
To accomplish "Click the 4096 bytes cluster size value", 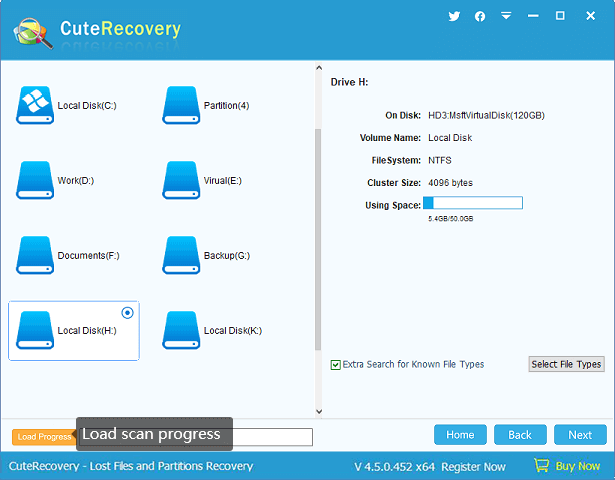I will pos(450,183).
